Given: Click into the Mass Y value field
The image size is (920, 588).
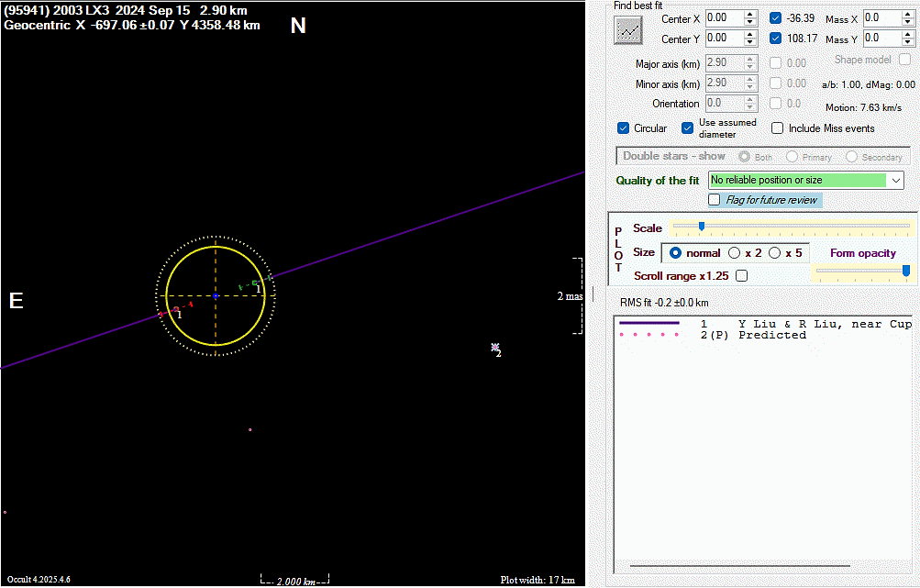Looking at the screenshot, I should tap(882, 39).
